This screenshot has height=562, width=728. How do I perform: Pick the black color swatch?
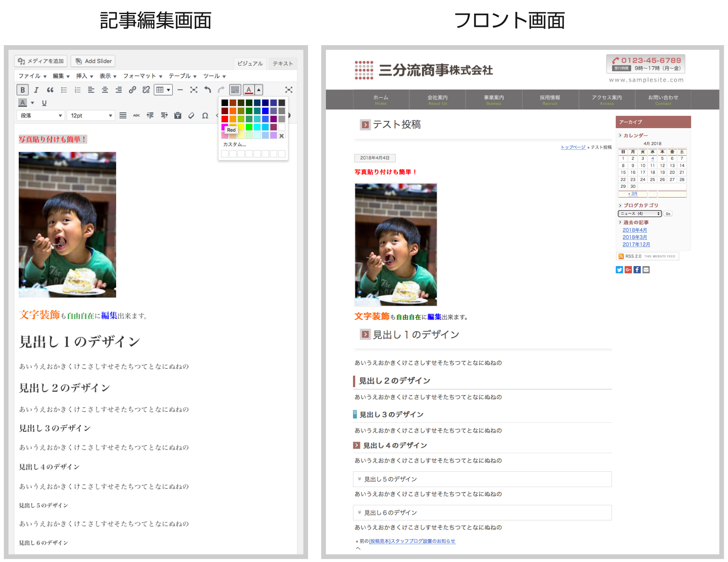[x=225, y=103]
